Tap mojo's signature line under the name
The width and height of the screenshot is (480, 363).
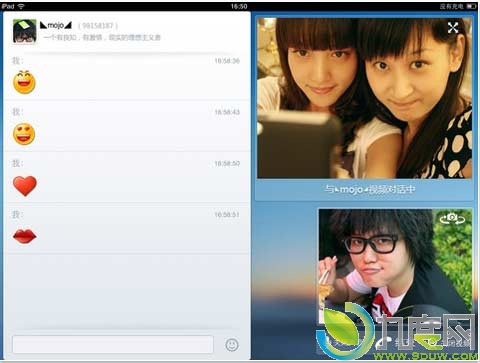102,37
